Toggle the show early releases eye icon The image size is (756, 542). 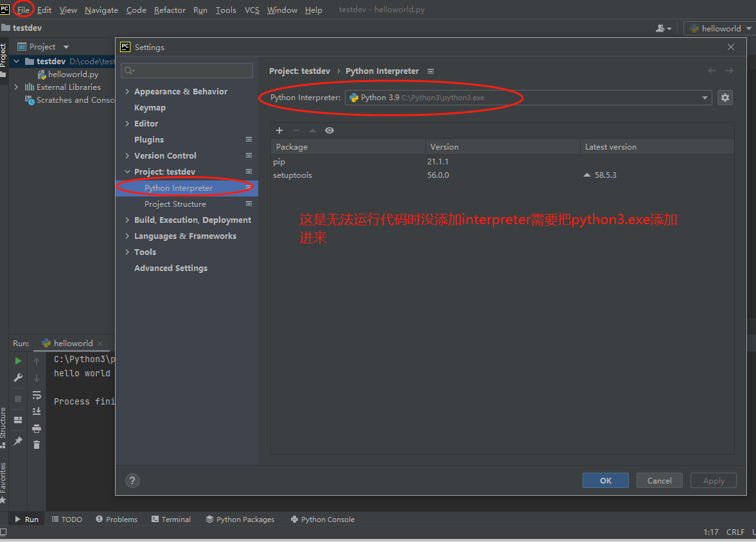[x=330, y=130]
